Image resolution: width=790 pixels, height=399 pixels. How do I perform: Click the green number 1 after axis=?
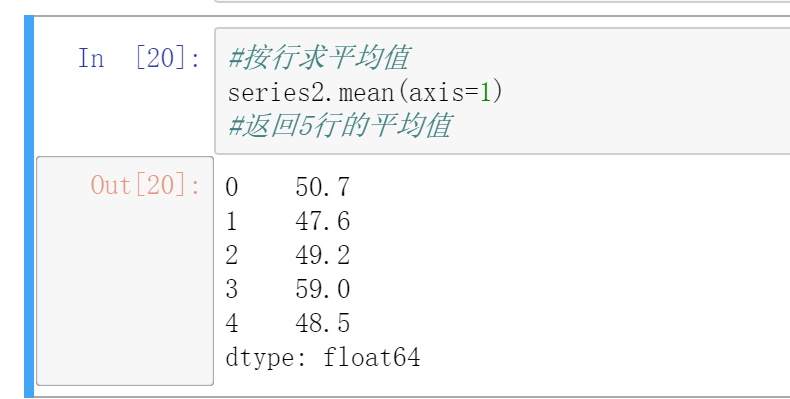(485, 93)
